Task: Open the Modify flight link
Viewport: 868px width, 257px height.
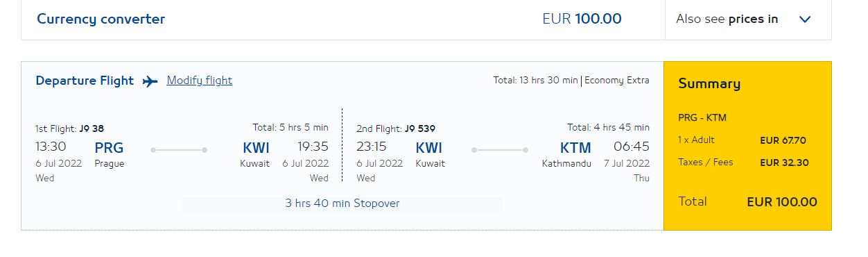Action: (x=200, y=81)
